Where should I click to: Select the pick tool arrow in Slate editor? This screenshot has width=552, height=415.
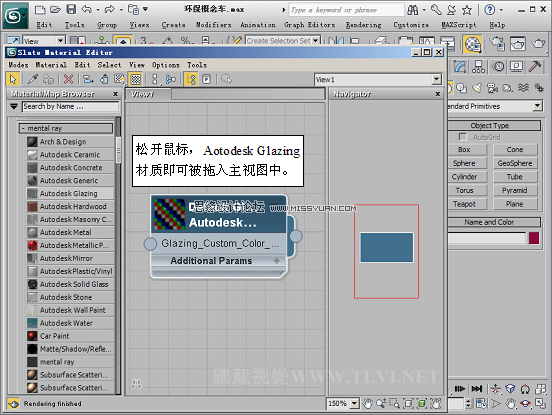click(x=13, y=79)
